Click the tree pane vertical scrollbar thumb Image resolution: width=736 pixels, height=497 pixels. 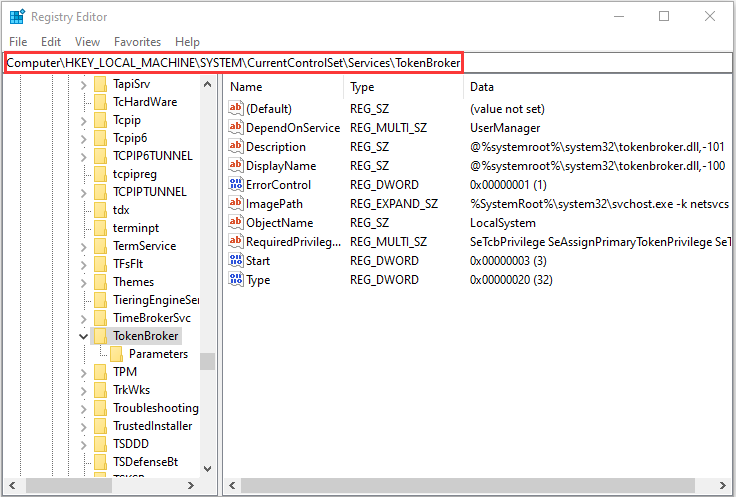pyautogui.click(x=207, y=361)
